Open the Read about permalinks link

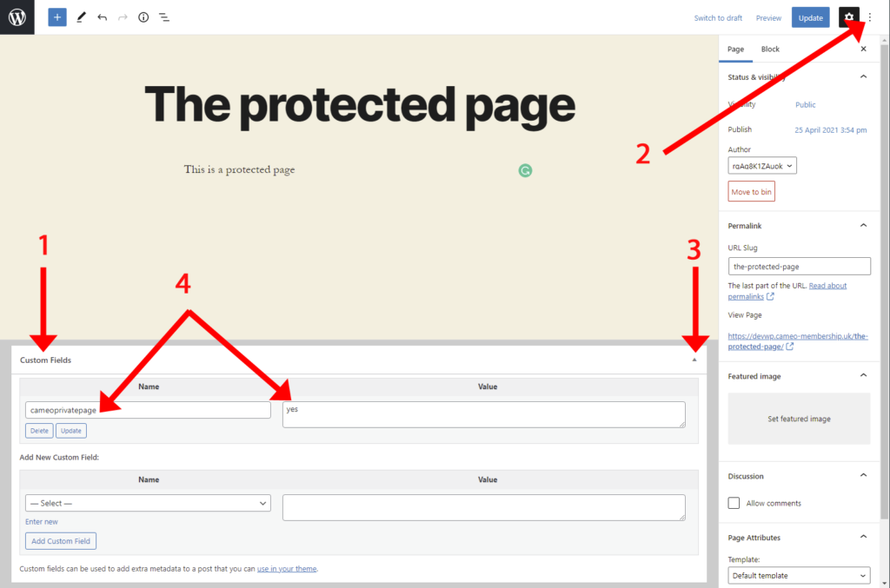(787, 291)
